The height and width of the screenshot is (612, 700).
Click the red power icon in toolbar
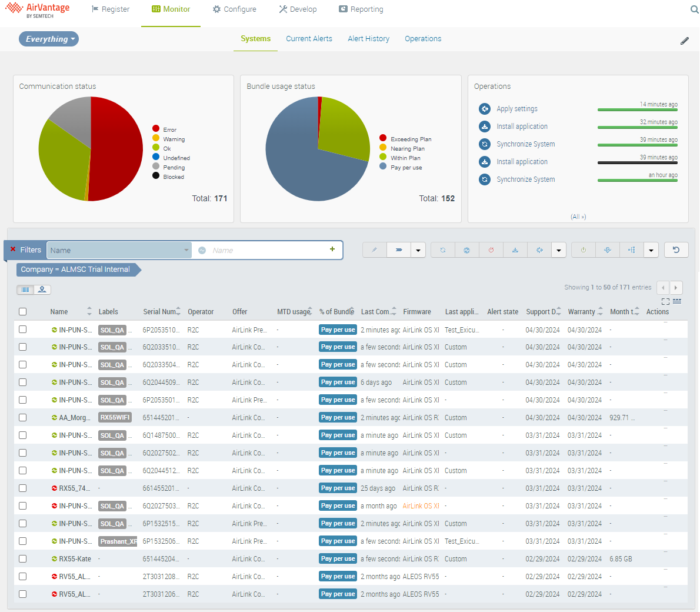point(491,250)
